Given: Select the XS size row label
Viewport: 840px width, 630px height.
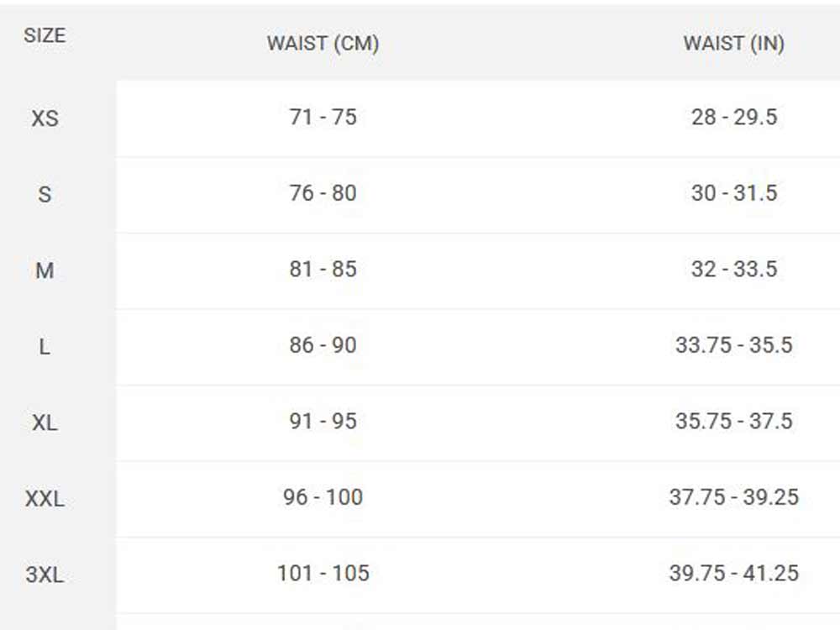Looking at the screenshot, I should (x=45, y=118).
